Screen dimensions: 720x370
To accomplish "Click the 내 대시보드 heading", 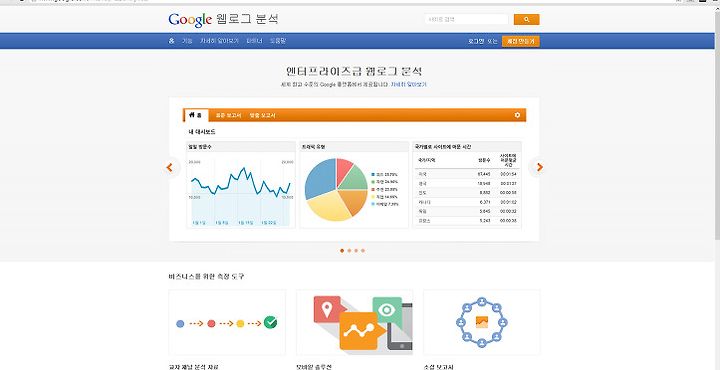I will (202, 132).
